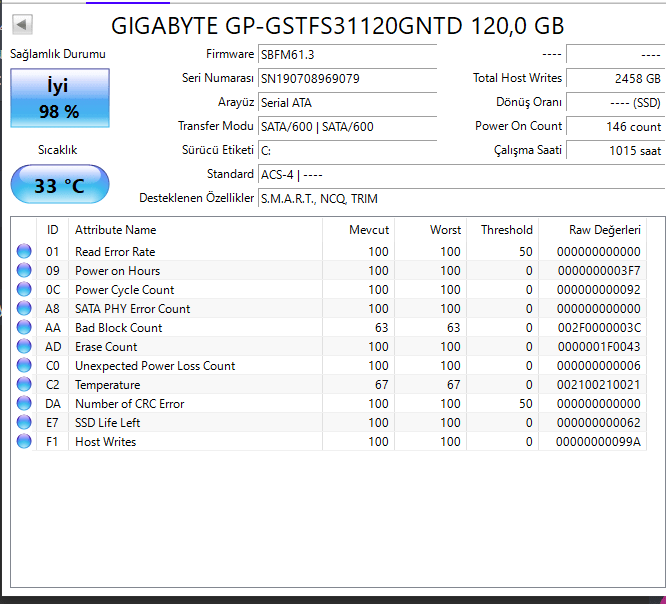The height and width of the screenshot is (604, 666).
Task: Click Total Host Writes value 2458 GB
Action: [x=615, y=79]
